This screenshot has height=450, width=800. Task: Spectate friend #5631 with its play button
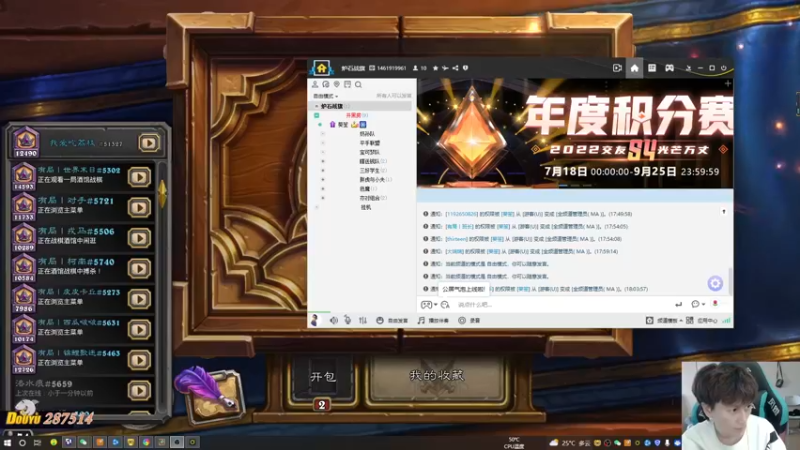click(x=139, y=330)
